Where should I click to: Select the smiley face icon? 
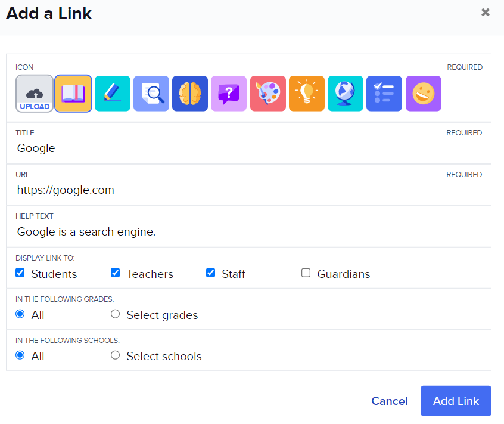coord(424,94)
